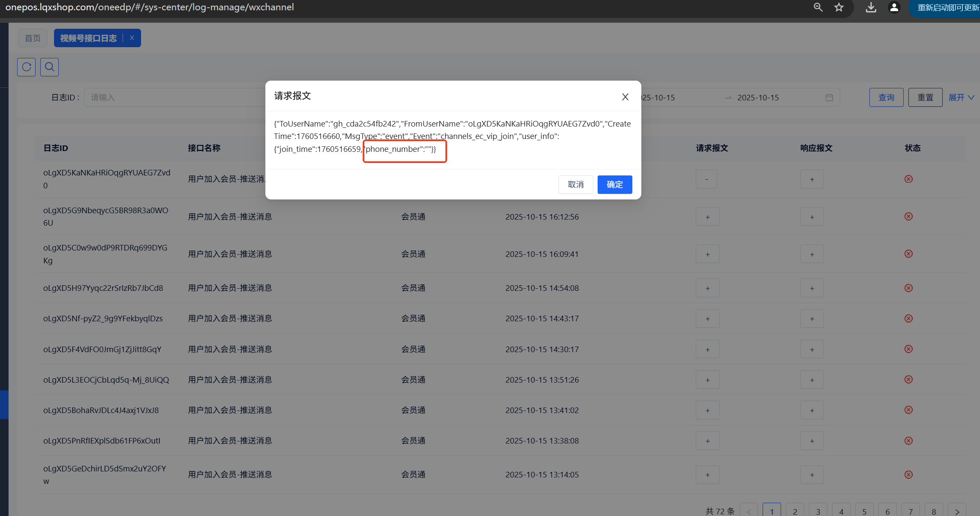The height and width of the screenshot is (516, 980).
Task: Click the 取消 button in the dialog
Action: (575, 184)
